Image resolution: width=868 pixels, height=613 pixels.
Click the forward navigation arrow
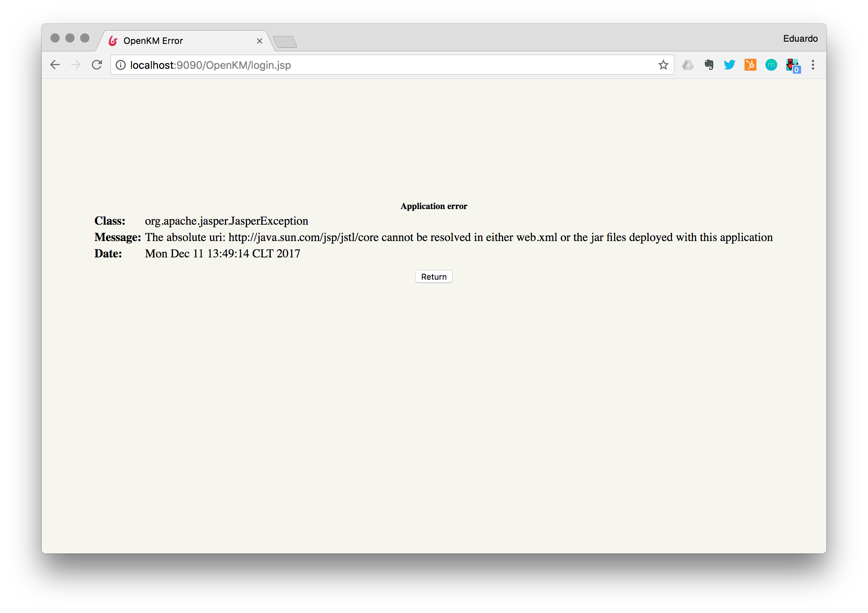click(76, 65)
